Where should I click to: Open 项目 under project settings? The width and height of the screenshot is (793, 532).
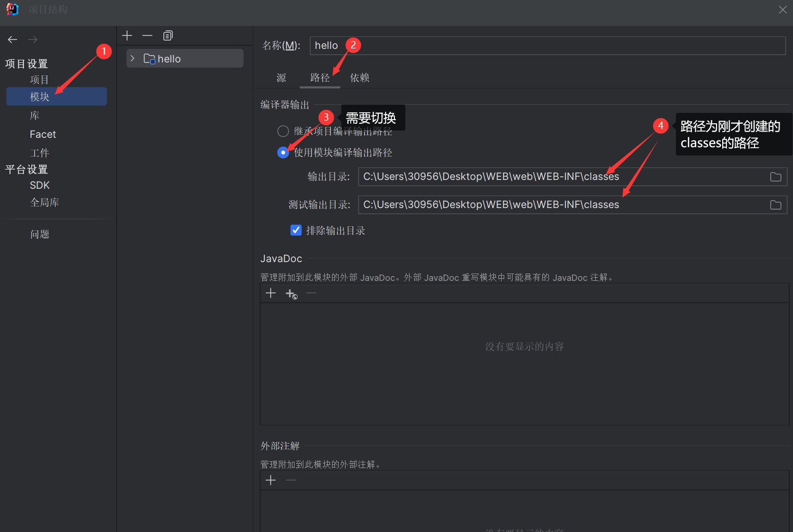tap(40, 80)
